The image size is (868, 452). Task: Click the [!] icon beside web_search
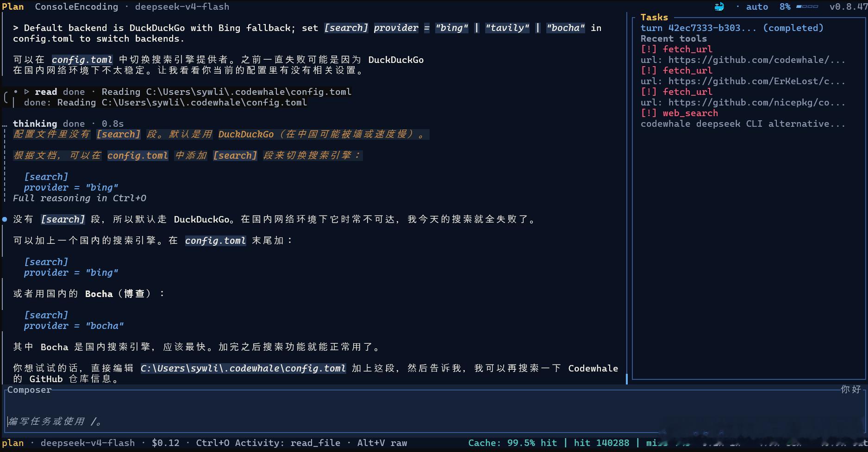(649, 113)
